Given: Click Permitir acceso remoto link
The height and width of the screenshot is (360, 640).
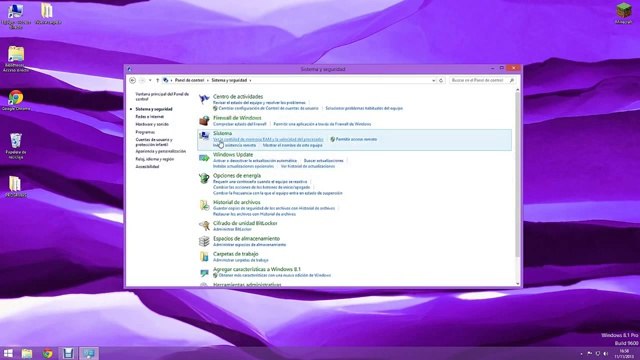Looking at the screenshot, I should (356, 139).
